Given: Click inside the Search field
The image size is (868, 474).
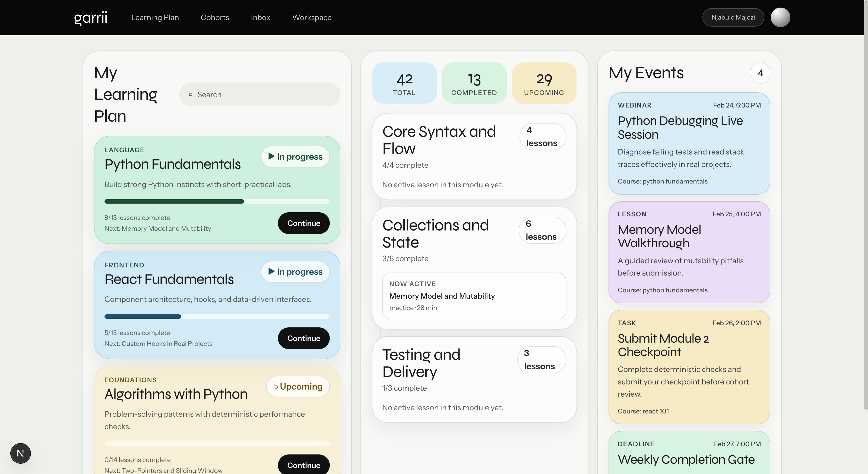Looking at the screenshot, I should click(259, 95).
